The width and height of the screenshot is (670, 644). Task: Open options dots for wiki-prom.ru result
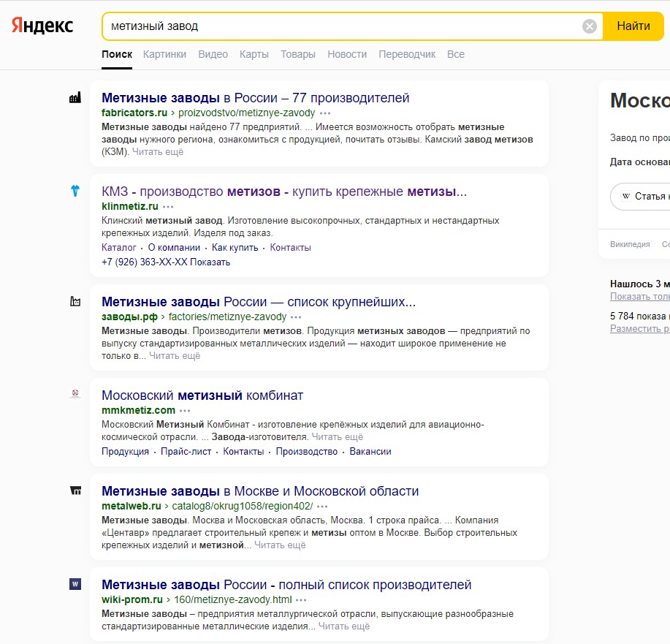[x=301, y=600]
